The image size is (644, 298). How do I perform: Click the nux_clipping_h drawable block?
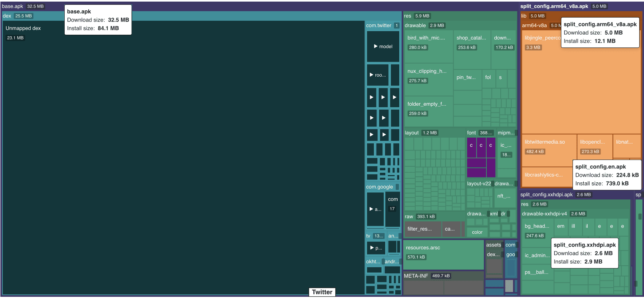(x=428, y=79)
